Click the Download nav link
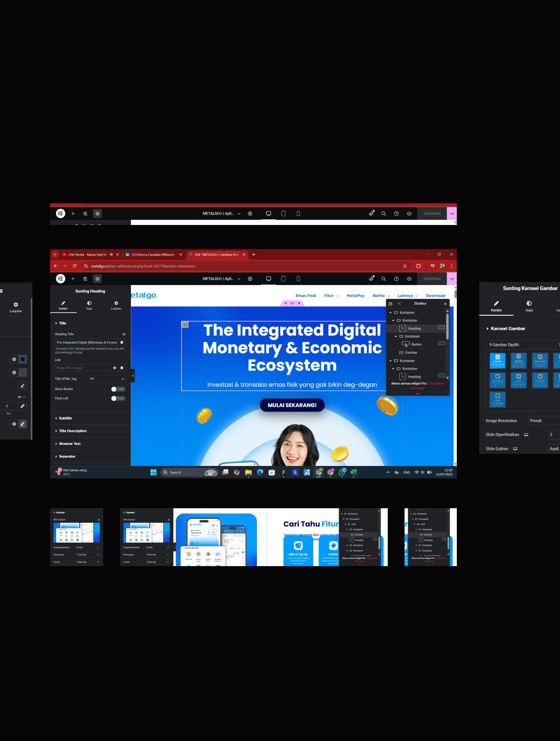Viewport: 560px width, 741px height. point(435,296)
